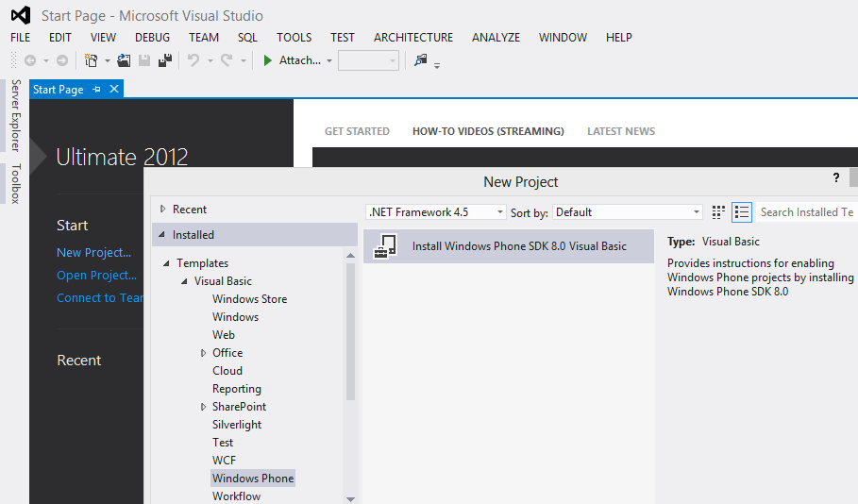
Task: Select the Install Windows Phone SDK template icon
Action: [x=386, y=246]
